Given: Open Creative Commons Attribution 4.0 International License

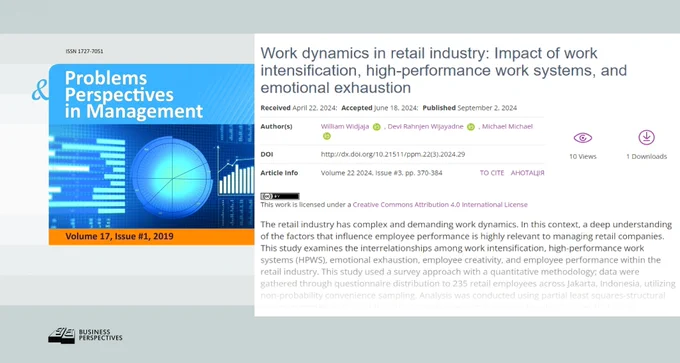Looking at the screenshot, I should (440, 205).
